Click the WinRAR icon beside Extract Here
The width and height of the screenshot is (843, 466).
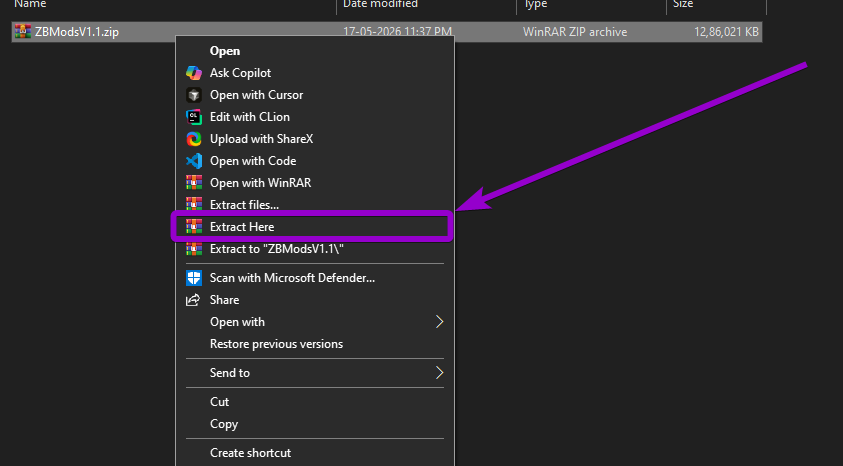(194, 227)
